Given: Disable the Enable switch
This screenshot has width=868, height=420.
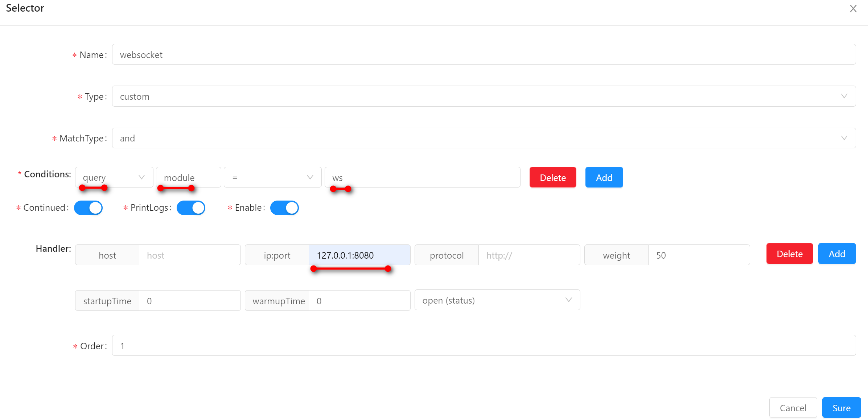Looking at the screenshot, I should (x=284, y=208).
